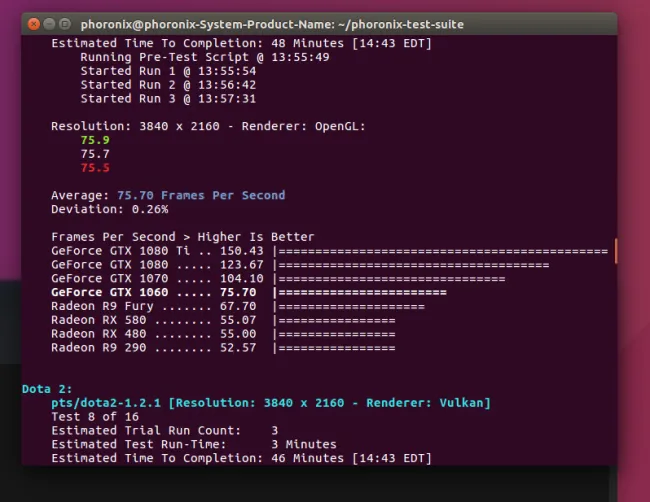Click 'Estimated Trial Run Count: 3'
Screen dimensions: 650x502
(x=165, y=431)
